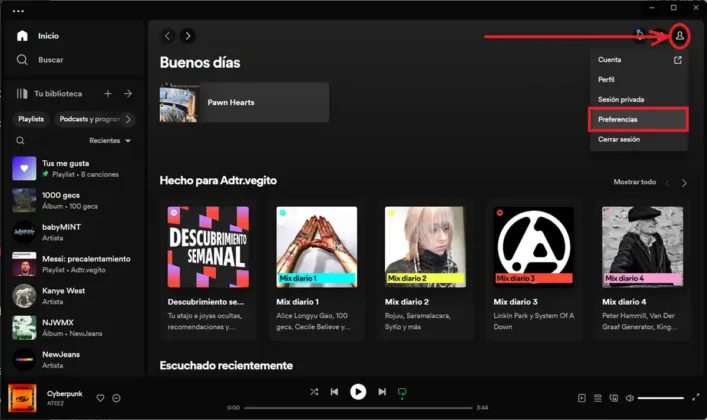Open the Pawn Hearts shortcut card
The width and height of the screenshot is (707, 420).
[244, 102]
